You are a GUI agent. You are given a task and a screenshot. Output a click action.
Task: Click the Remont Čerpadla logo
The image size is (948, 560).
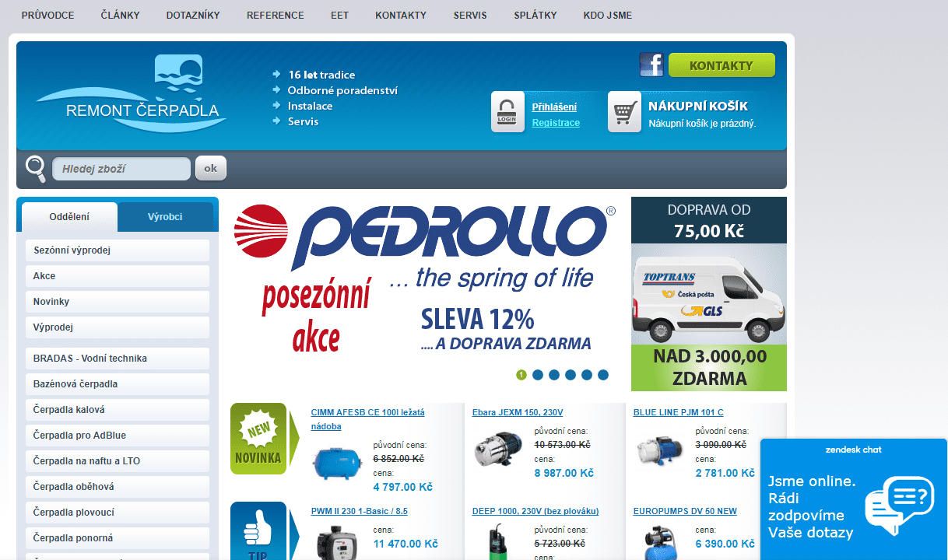pyautogui.click(x=130, y=93)
